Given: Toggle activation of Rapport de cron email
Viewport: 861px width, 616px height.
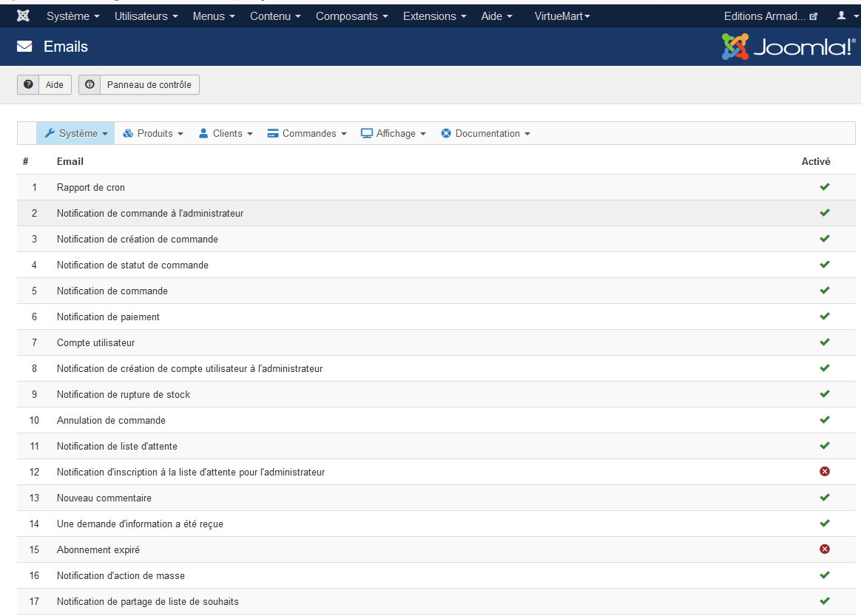Looking at the screenshot, I should click(x=824, y=187).
